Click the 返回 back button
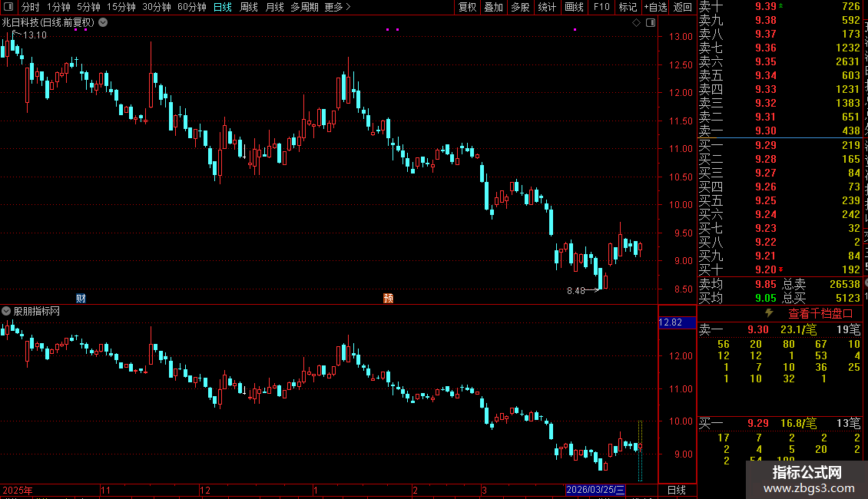The image size is (868, 499). click(x=683, y=7)
